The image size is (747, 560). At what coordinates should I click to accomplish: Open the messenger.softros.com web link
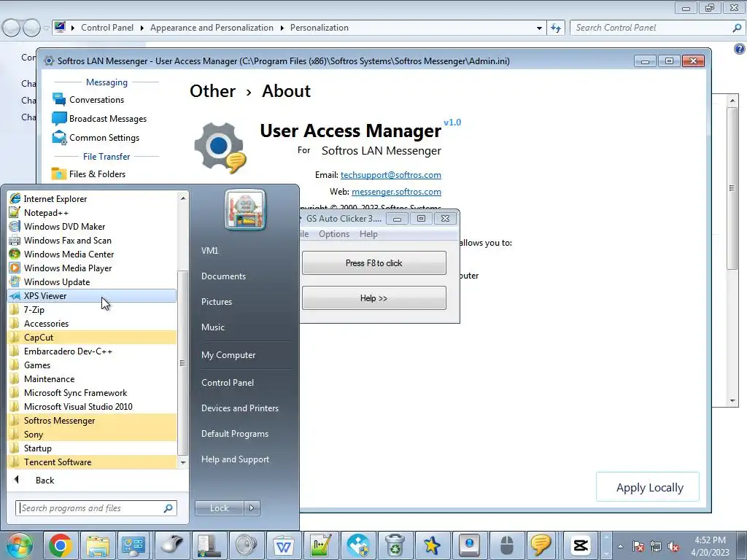(x=396, y=192)
